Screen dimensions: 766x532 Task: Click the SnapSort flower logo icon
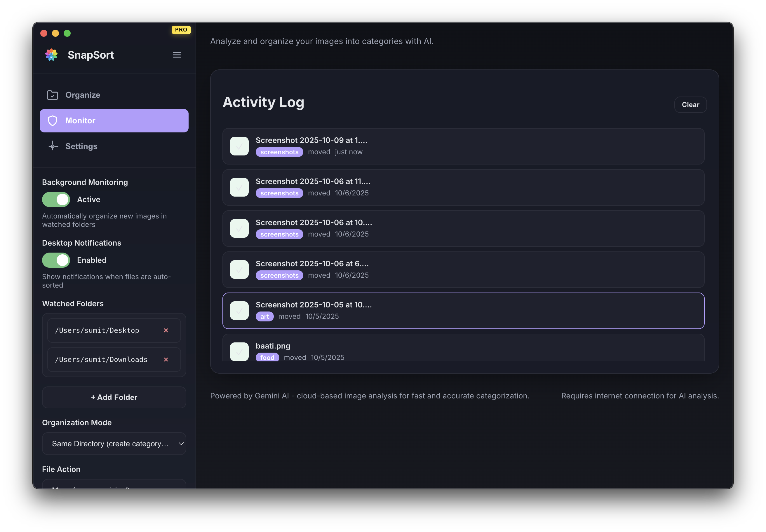point(52,55)
